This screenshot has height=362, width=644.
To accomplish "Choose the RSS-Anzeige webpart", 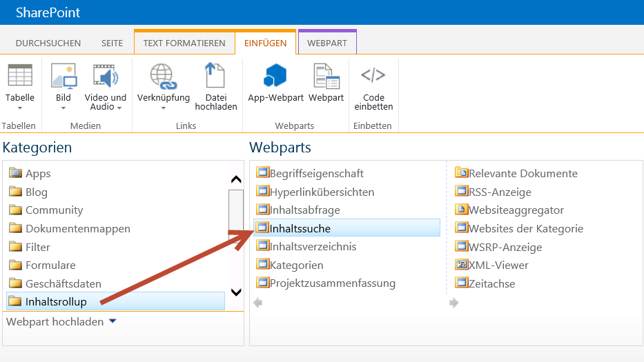I will pyautogui.click(x=500, y=192).
